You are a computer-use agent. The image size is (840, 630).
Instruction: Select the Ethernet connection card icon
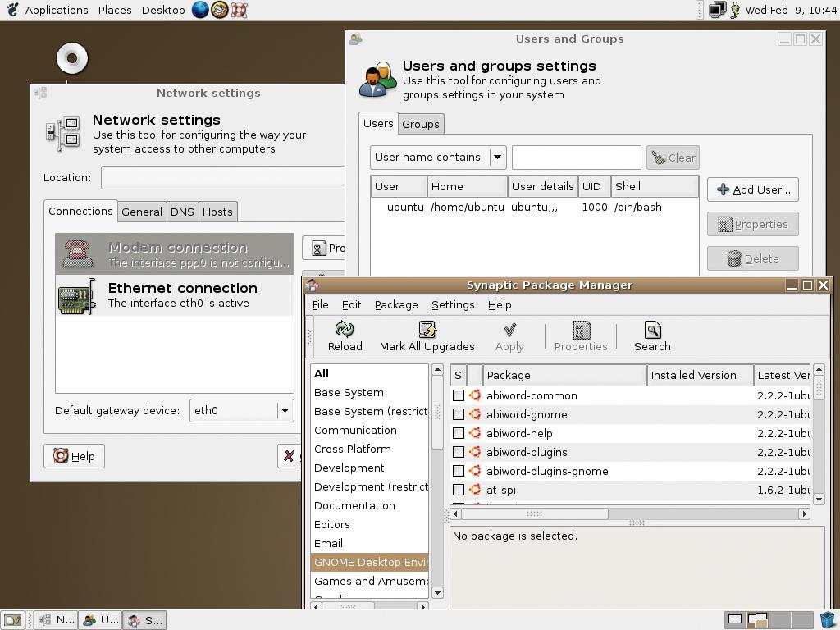point(77,295)
